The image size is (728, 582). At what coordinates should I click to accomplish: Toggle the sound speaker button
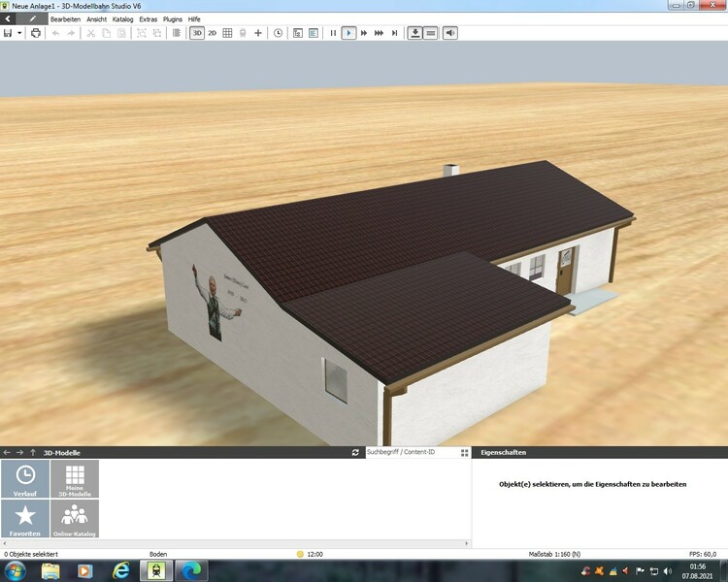(x=450, y=33)
